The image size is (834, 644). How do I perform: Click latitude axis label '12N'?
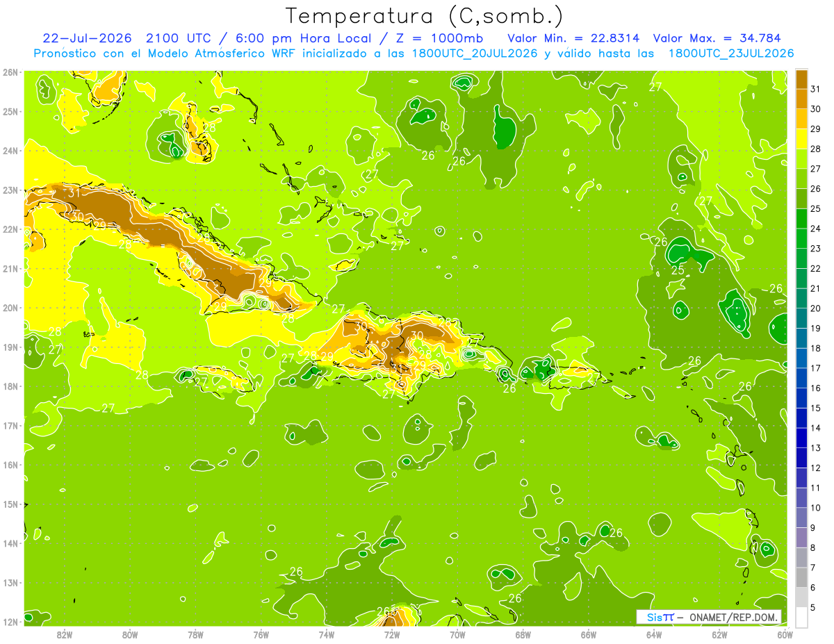[x=10, y=622]
